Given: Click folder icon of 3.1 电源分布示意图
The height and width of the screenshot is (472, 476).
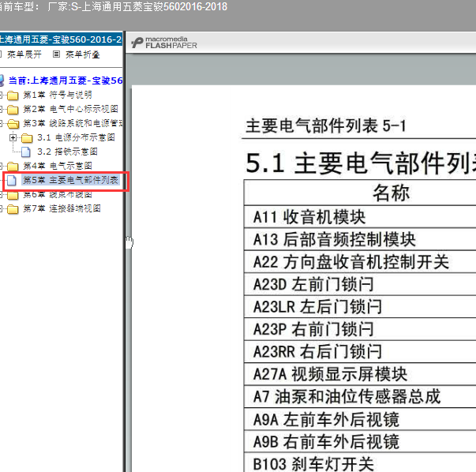Looking at the screenshot, I should [27, 138].
